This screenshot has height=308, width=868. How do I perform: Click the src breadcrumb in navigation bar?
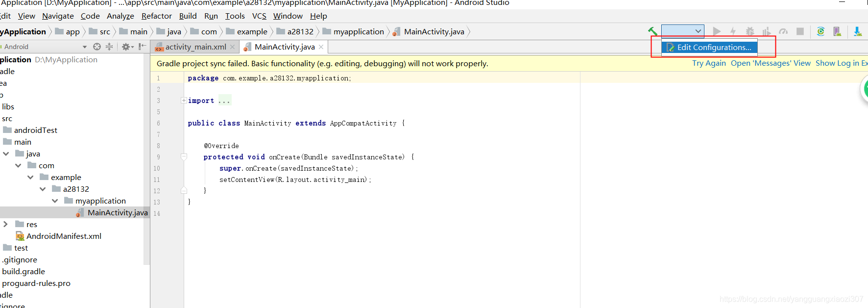[x=99, y=32]
